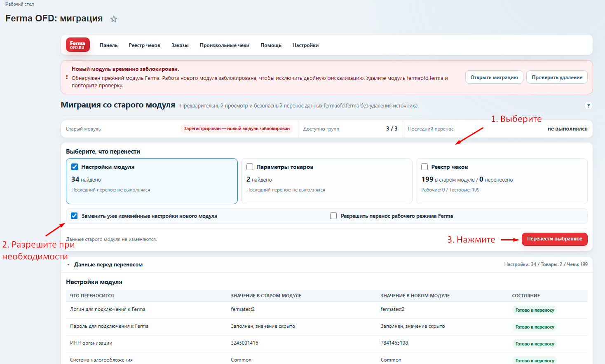Click 'Готово к переносу' status in Пароль row

coord(535,327)
